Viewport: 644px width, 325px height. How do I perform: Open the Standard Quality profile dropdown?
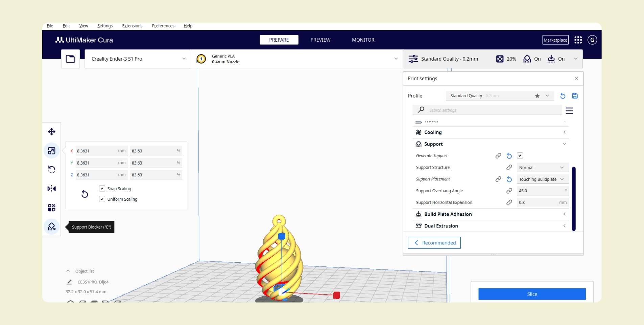[x=500, y=96]
